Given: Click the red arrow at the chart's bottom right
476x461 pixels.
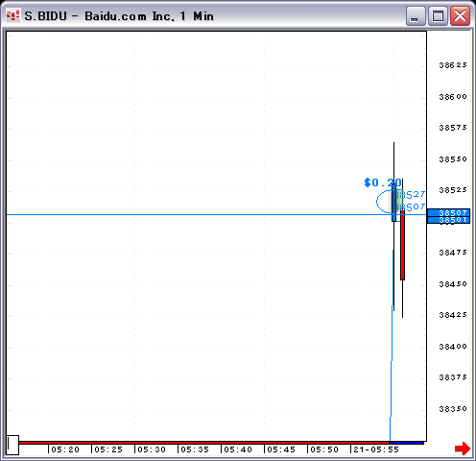Looking at the screenshot, I should pyautogui.click(x=463, y=449).
